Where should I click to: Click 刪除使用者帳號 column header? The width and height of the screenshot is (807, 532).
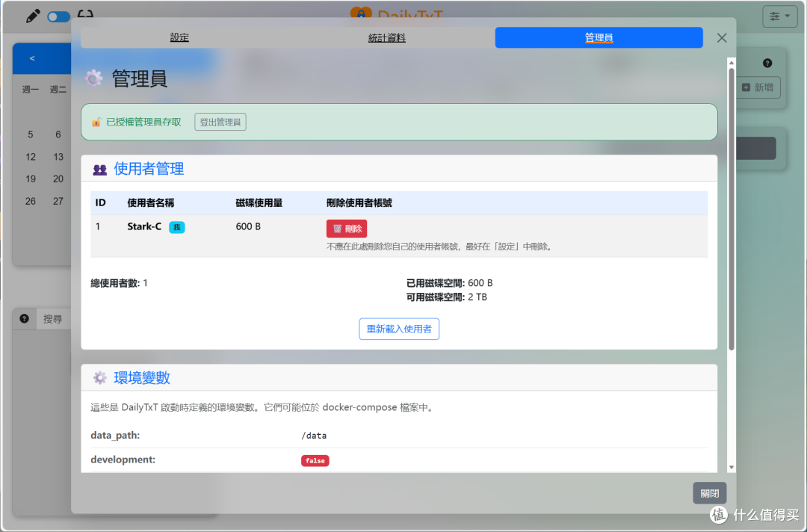[359, 202]
